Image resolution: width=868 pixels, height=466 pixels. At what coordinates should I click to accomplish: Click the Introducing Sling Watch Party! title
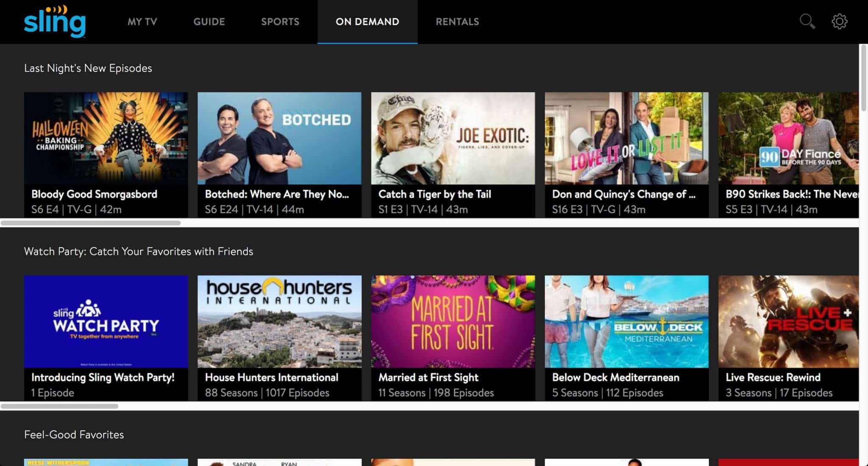[x=103, y=377]
